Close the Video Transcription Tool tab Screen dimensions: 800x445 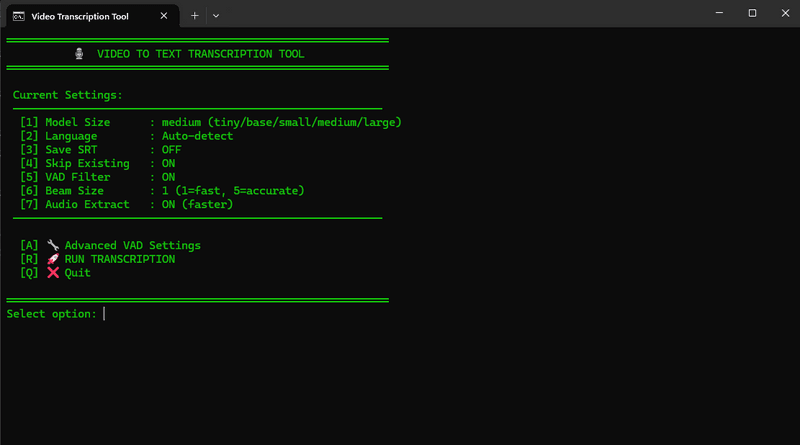tap(164, 16)
